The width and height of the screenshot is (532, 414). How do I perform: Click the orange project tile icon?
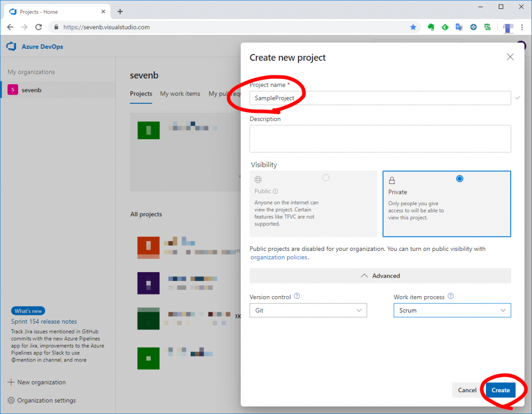(x=148, y=248)
